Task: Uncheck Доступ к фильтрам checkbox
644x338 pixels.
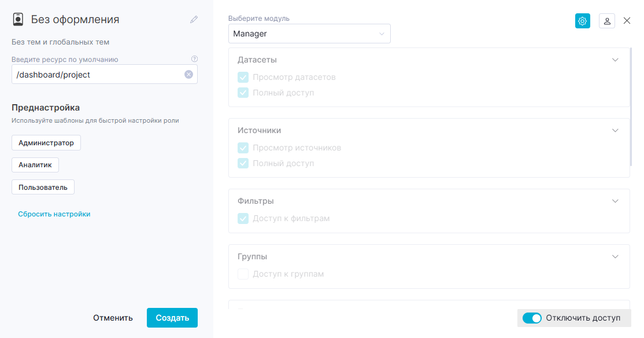Action: click(243, 218)
